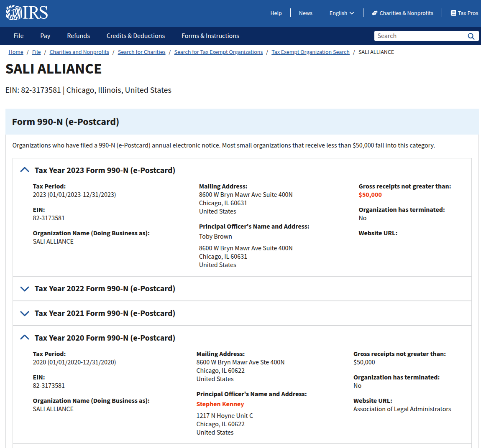Click the red $50,000 gross receipts value

[370, 195]
